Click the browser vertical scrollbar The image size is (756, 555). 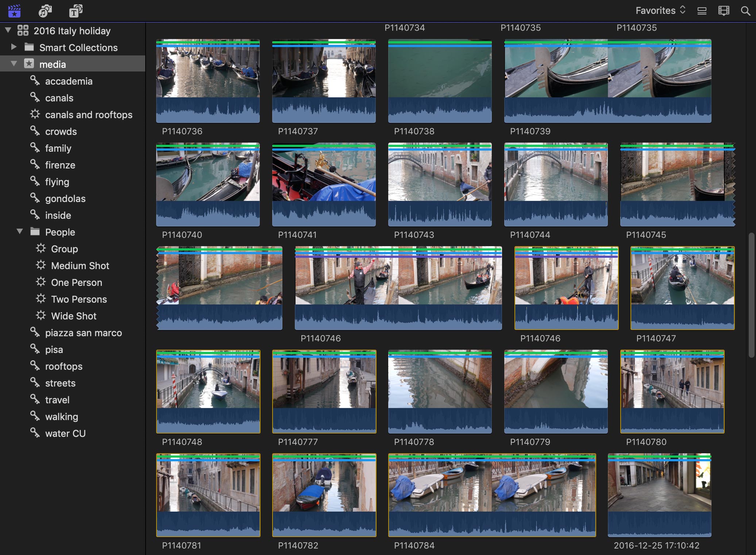[751, 295]
